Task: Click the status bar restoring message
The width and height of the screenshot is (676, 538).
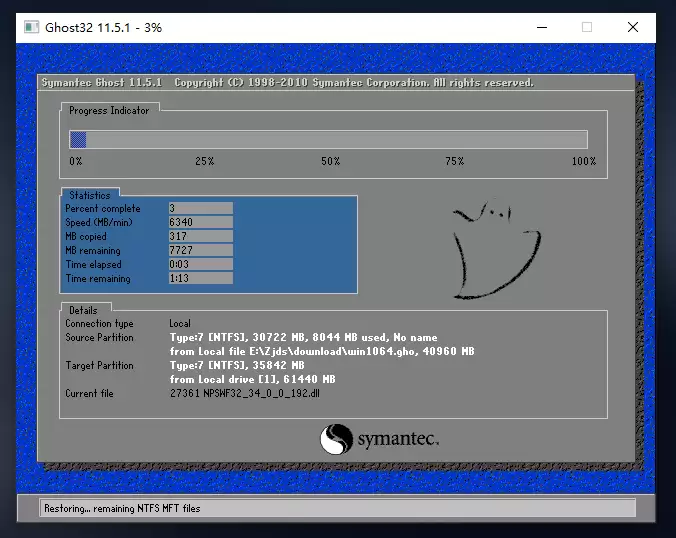Action: pyautogui.click(x=122, y=508)
